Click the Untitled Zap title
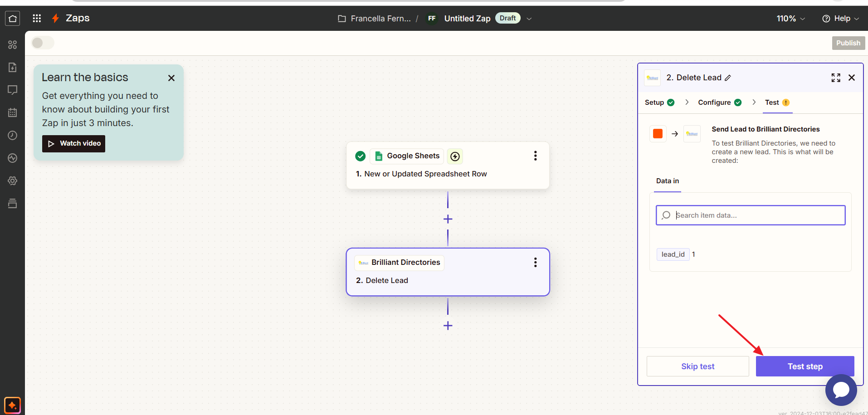Viewport: 868px width, 415px height. pyautogui.click(x=467, y=19)
